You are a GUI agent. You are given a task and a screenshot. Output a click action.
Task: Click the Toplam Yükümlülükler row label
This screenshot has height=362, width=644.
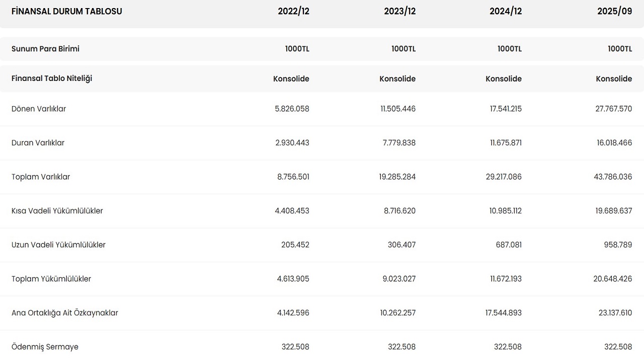click(51, 279)
